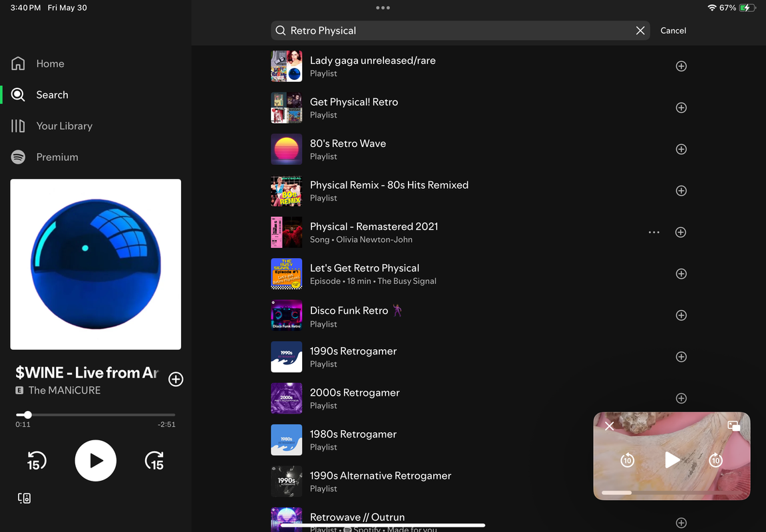Open Disco Funk Retro playlist
The width and height of the screenshot is (766, 532).
pos(479,315)
